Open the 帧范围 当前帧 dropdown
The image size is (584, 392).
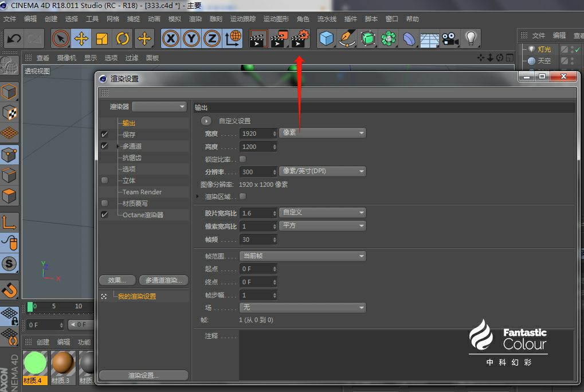(x=303, y=256)
